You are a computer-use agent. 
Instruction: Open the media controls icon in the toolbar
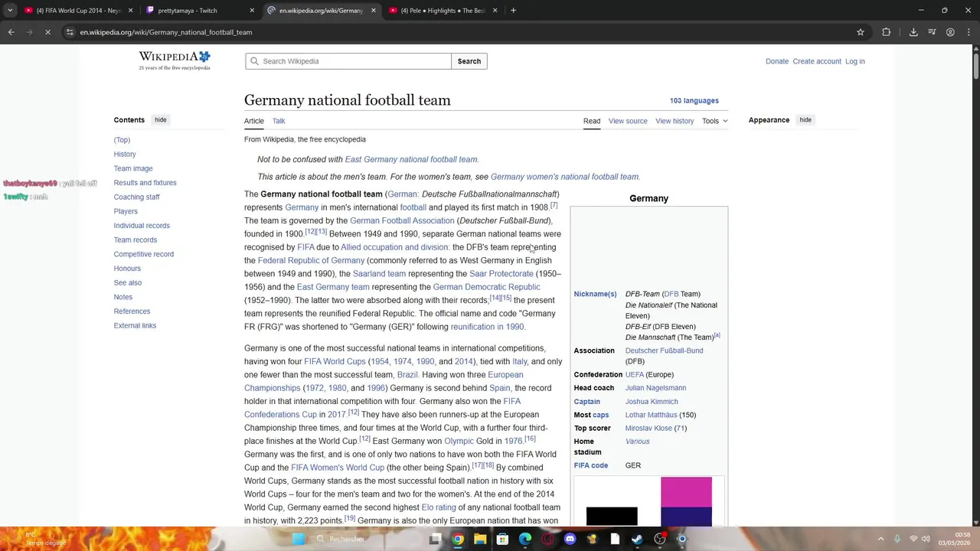932,32
